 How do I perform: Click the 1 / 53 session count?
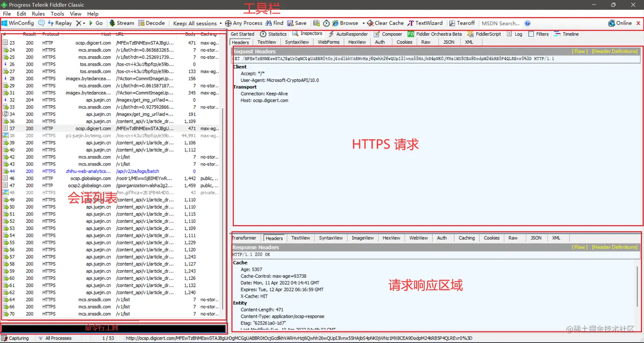(108, 338)
